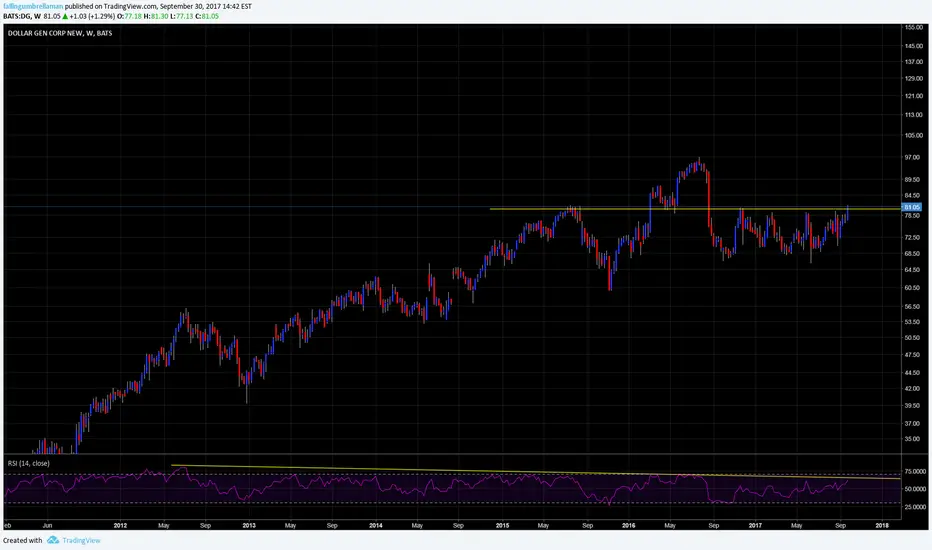
Task: Click the 89.50 price axis label
Action: point(912,179)
